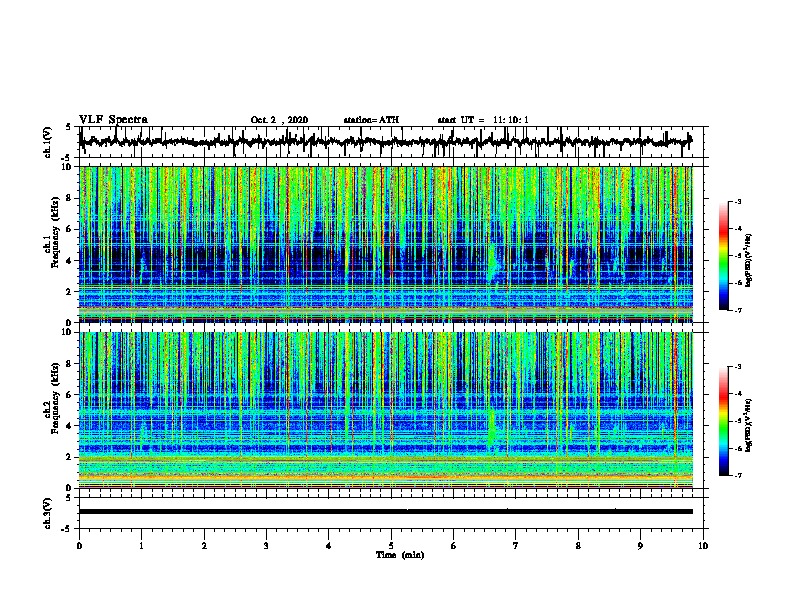Click the ch.1 frequency tick '8'
Screen dimensions: 792x612
coord(69,198)
